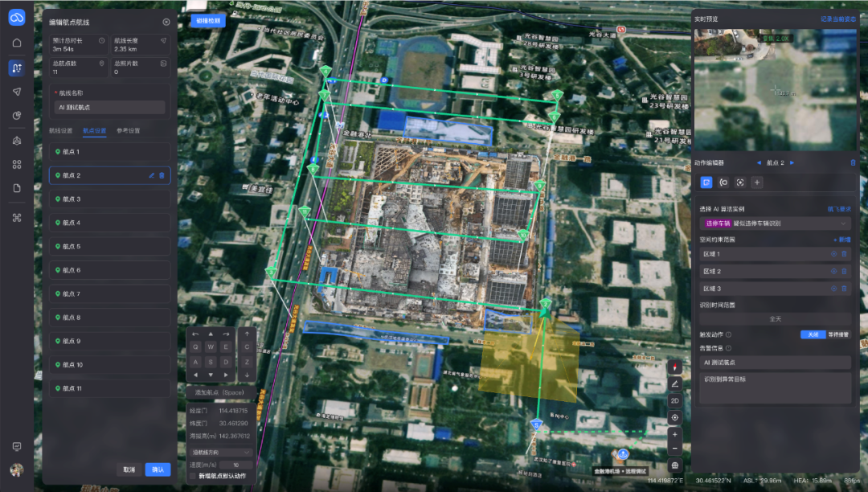Viewport: 868px width, 492px height.
Task: Open the paper-plane tasks sidebar icon
Action: coord(17,92)
